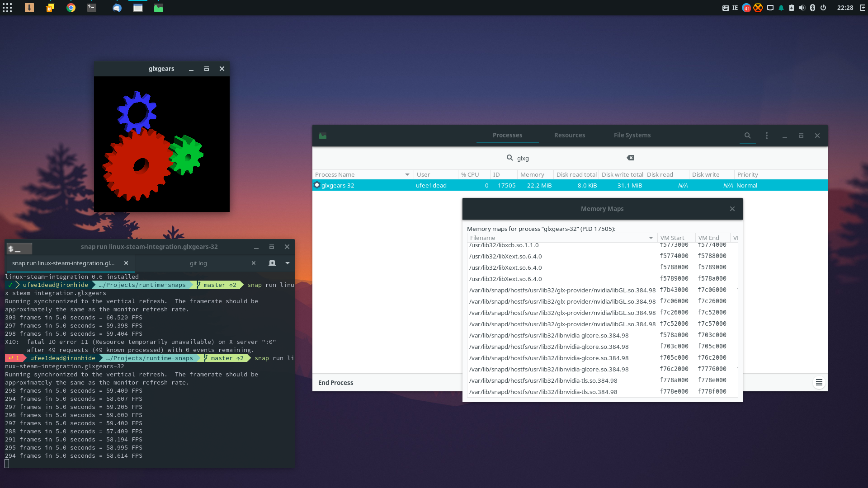
Task: Sort memory maps by VM Start
Action: tap(676, 238)
